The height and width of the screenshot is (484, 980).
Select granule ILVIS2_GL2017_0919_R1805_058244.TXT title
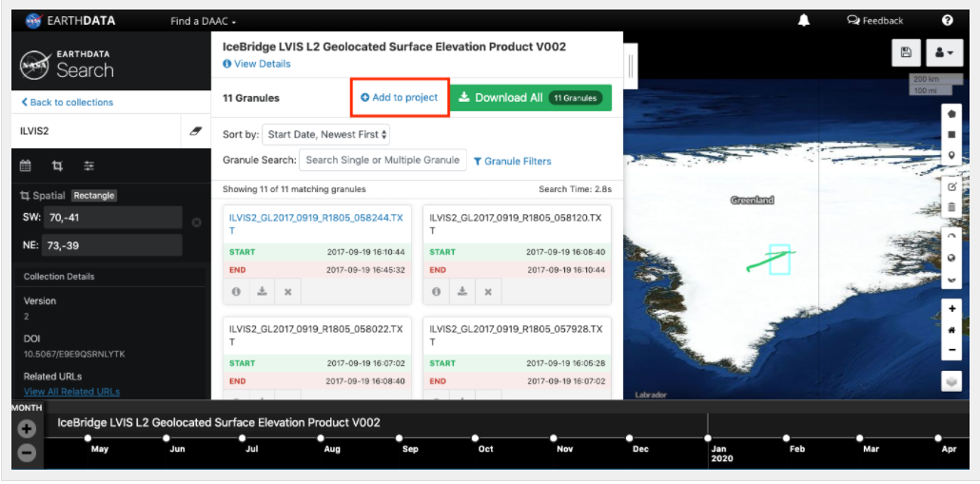tap(317, 224)
